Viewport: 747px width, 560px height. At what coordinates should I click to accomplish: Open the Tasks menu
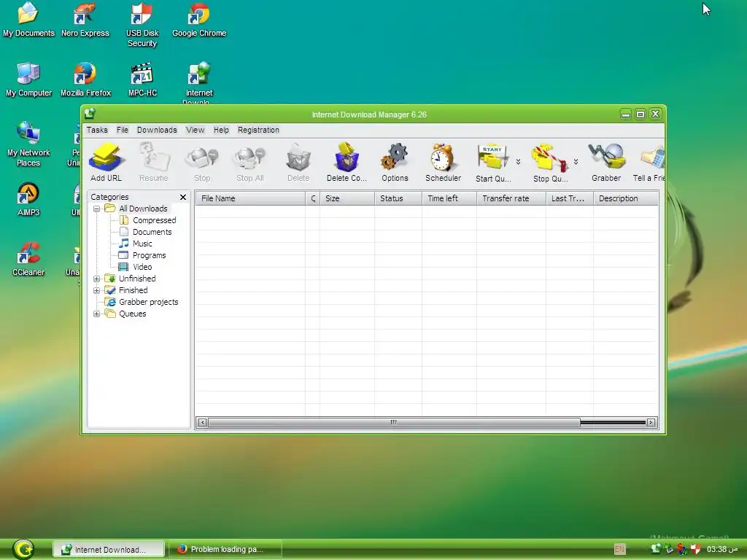coord(97,130)
